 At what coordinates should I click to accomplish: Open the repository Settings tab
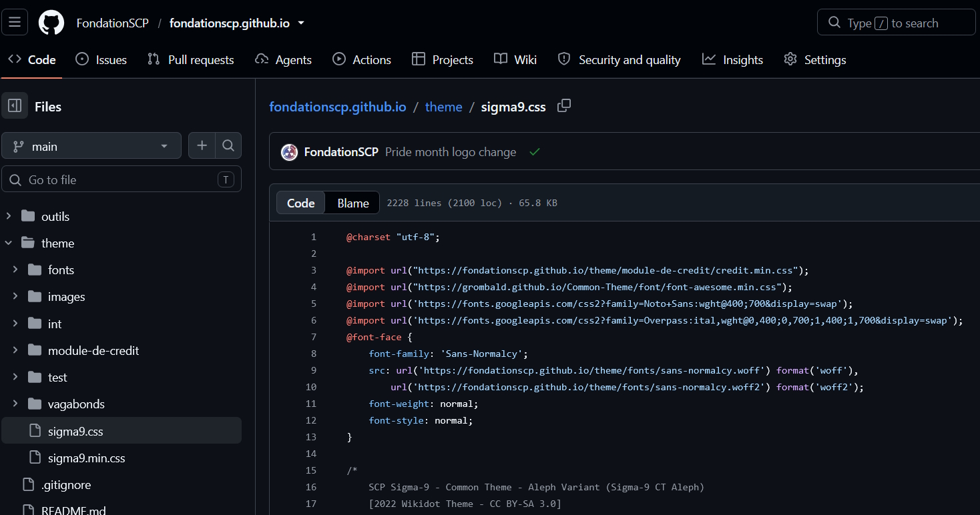click(814, 59)
